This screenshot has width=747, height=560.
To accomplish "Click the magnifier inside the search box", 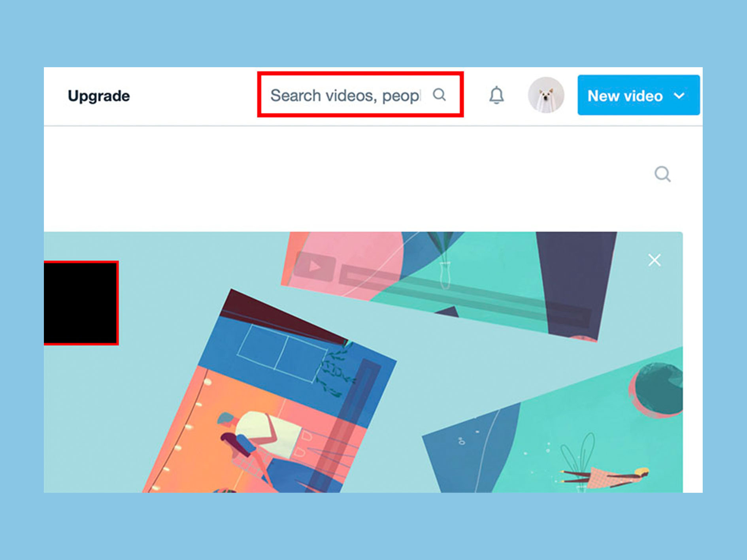I will coord(439,95).
